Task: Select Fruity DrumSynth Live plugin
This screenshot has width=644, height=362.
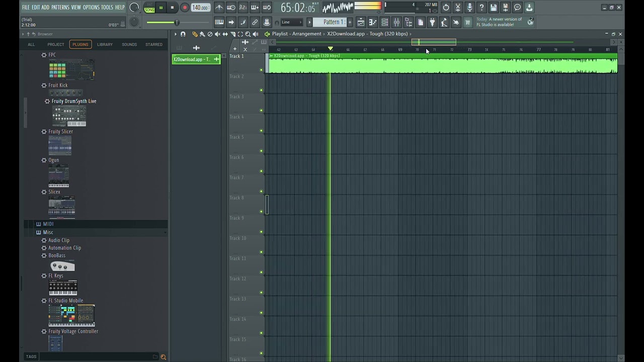Action: 74,101
